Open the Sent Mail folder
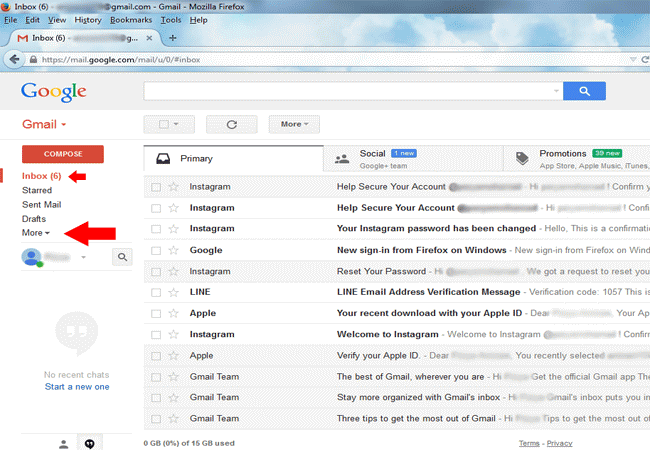Screen dimensions: 650x450 [41, 205]
